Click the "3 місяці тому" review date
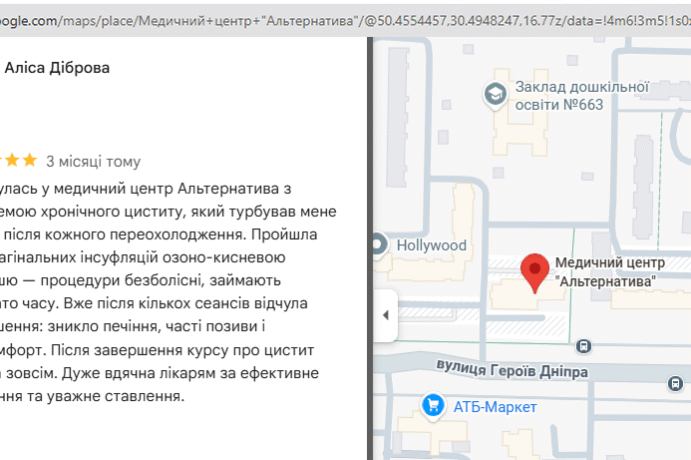Image resolution: width=691 pixels, height=460 pixels. [x=93, y=161]
